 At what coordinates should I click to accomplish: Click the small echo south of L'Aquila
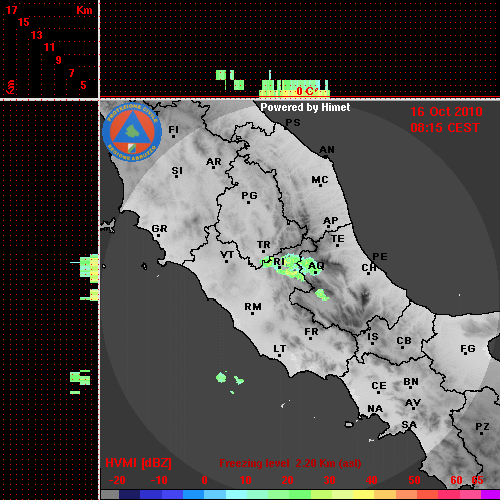322,295
